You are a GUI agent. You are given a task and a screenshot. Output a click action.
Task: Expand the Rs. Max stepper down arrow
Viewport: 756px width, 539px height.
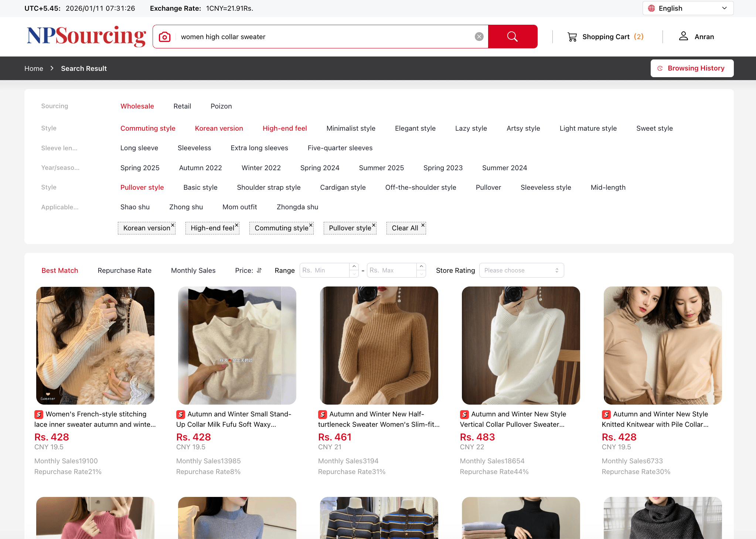(x=421, y=274)
